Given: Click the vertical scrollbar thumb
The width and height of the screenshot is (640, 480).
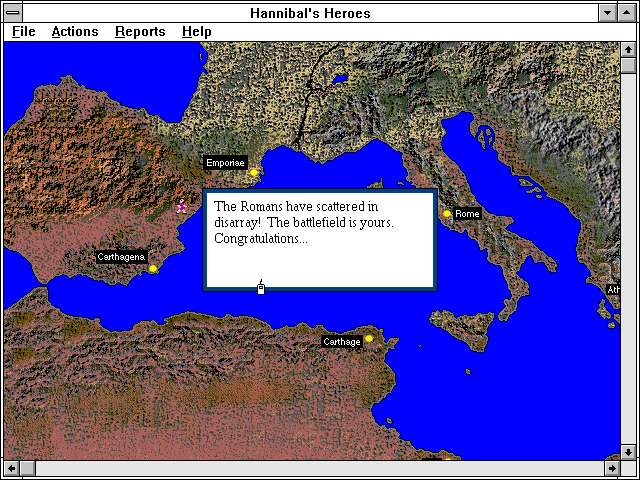Looking at the screenshot, I should click(x=628, y=66).
